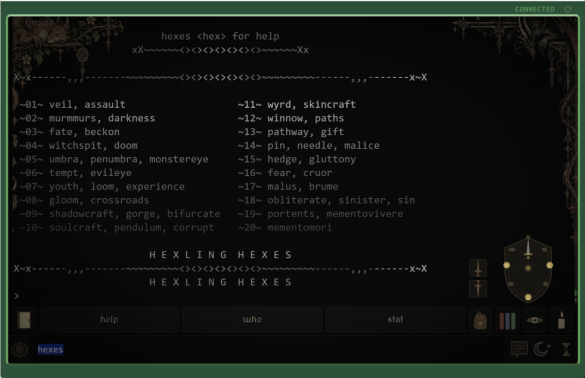This screenshot has height=378, width=585.
Task: Open the three colored books icon
Action: (x=507, y=321)
